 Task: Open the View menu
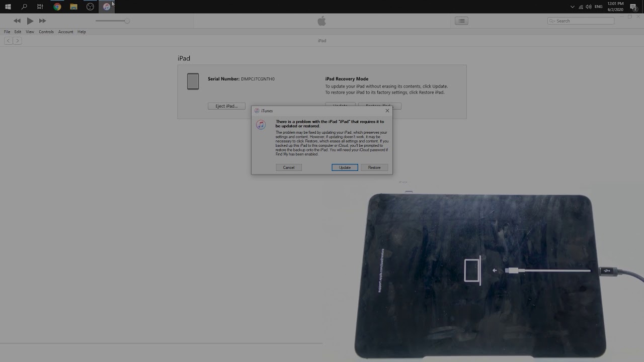point(30,32)
